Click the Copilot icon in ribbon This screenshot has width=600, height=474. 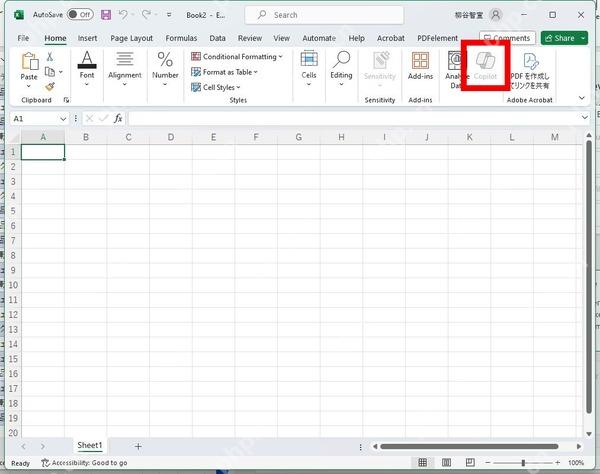(485, 61)
